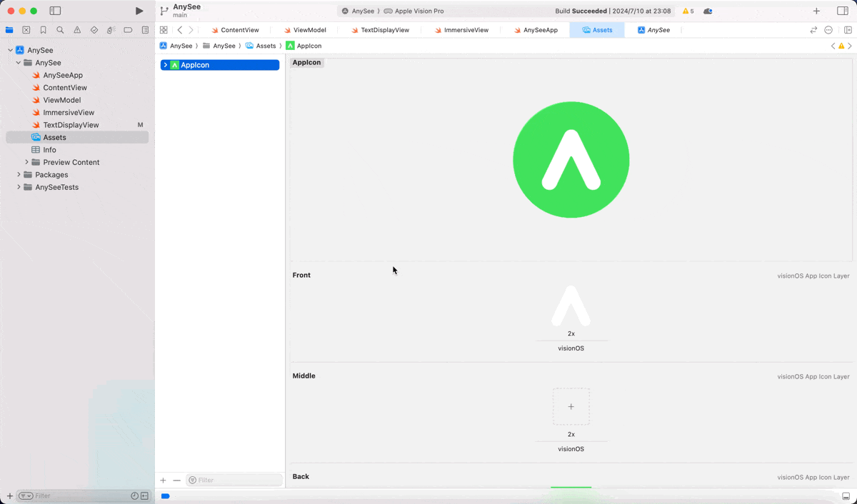Open the Bookmark navigator
This screenshot has height=504, width=857.
click(x=43, y=30)
